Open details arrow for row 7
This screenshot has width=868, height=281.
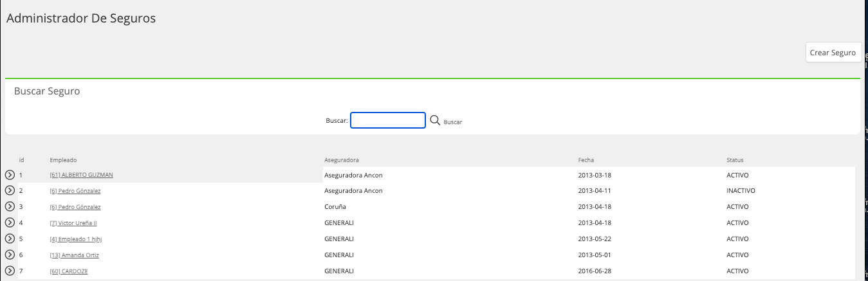pos(10,271)
